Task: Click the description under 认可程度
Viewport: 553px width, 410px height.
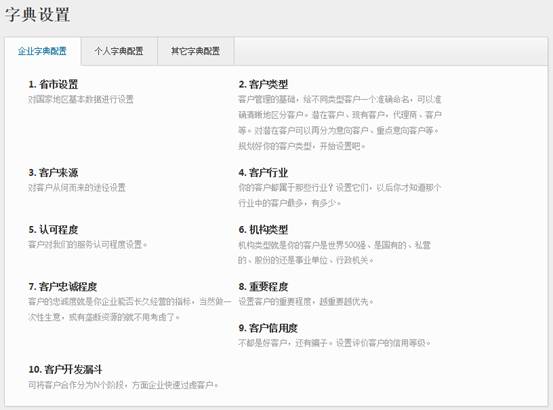Action: pos(87,245)
